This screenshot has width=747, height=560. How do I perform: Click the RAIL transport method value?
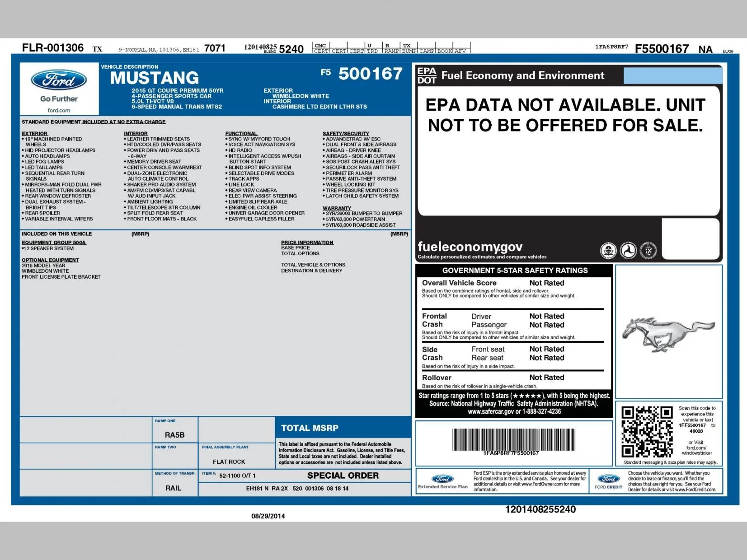click(173, 488)
